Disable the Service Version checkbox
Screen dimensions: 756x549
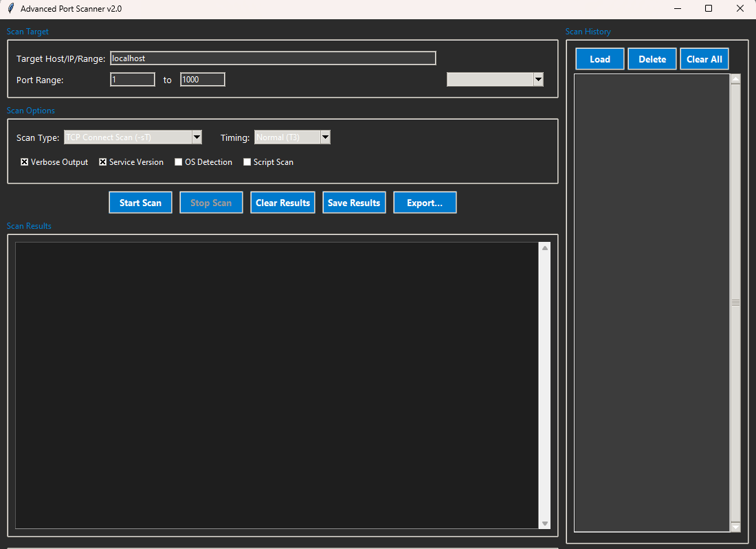coord(103,162)
